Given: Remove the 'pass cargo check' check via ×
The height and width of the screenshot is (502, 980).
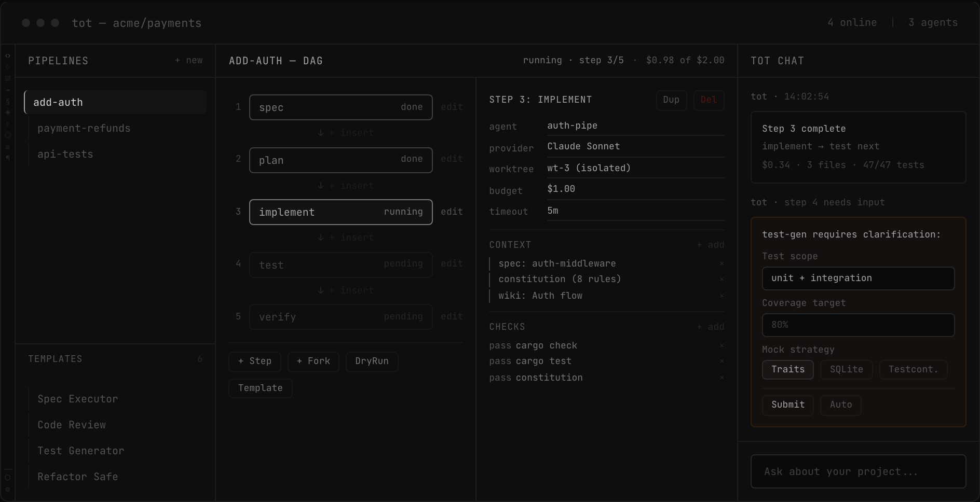Looking at the screenshot, I should 722,345.
